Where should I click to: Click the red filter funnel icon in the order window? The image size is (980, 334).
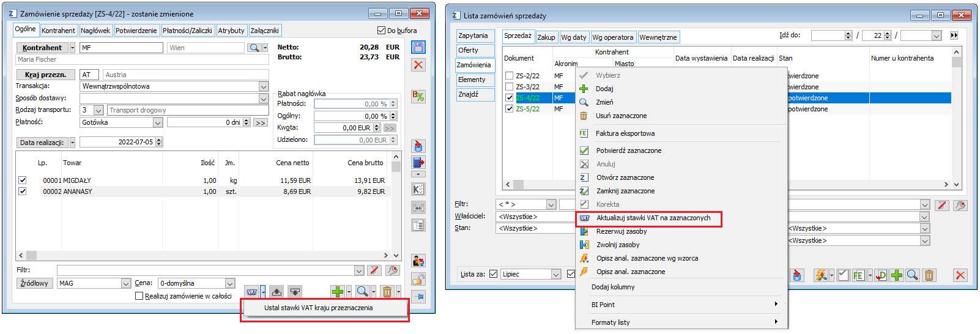pyautogui.click(x=374, y=270)
